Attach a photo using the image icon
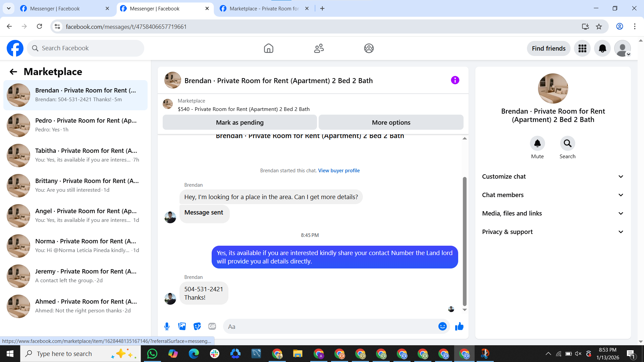644x362 pixels. coord(182,326)
